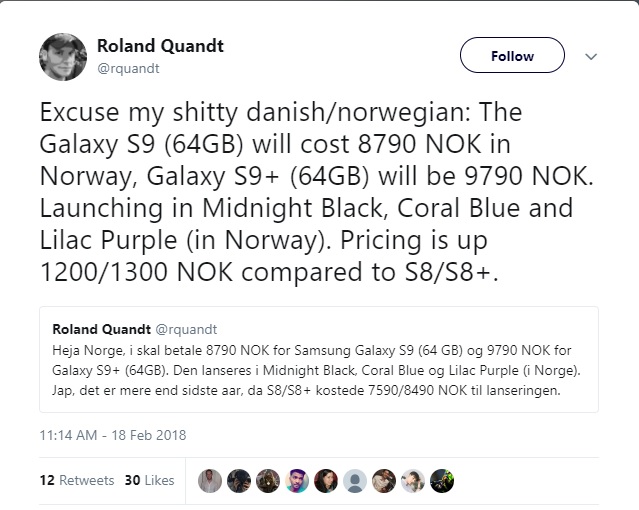This screenshot has height=510, width=639.
Task: Open the 11:14 AM - 18 Feb 2018 timestamp
Action: pyautogui.click(x=113, y=435)
